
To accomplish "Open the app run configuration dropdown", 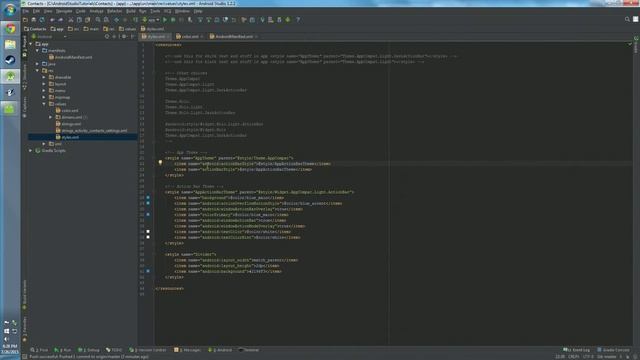I will [x=151, y=20].
